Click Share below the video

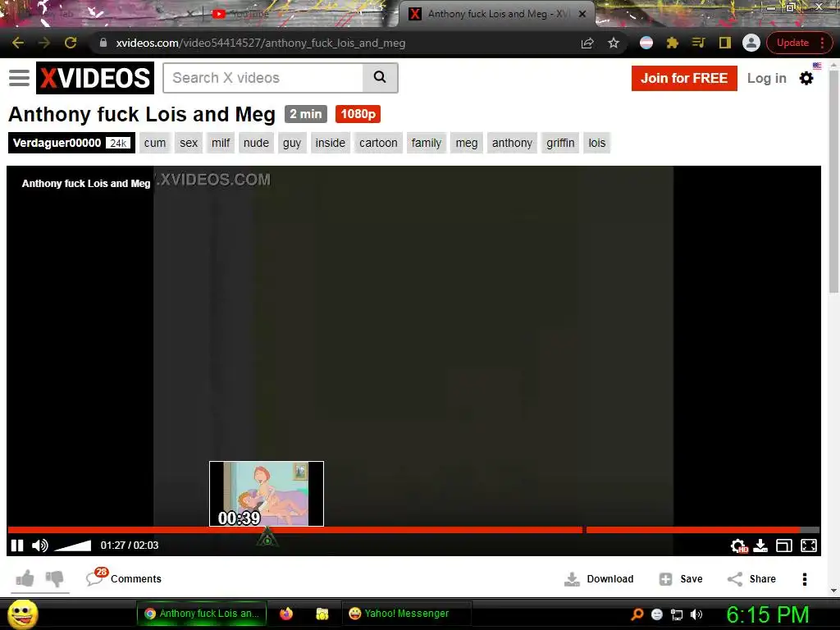click(x=751, y=578)
